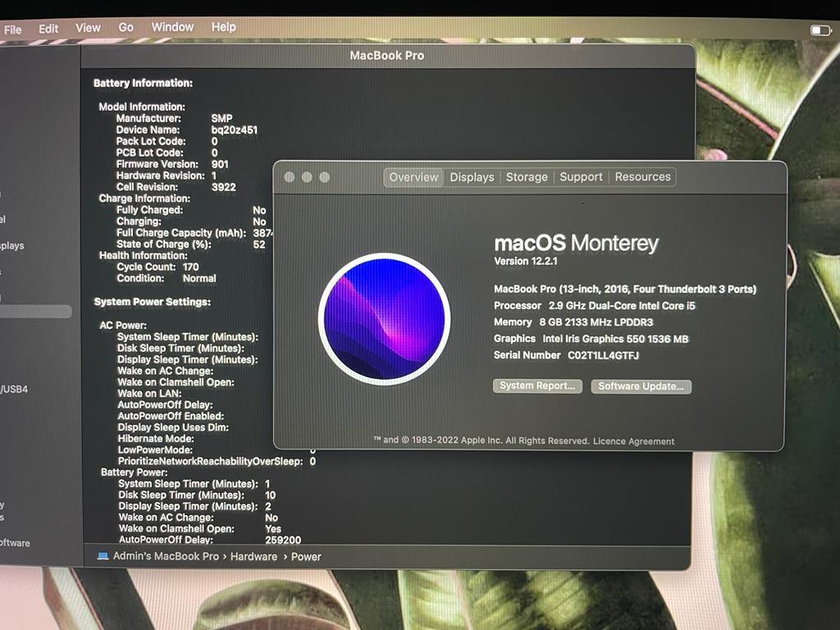
Task: Switch to the Resources tab
Action: [643, 177]
